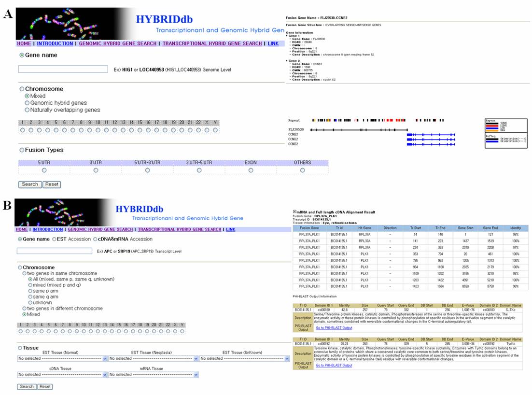Image resolution: width=532 pixels, height=395 pixels.
Task: Open the mRNA Tissue dropdown
Action: click(x=154, y=375)
